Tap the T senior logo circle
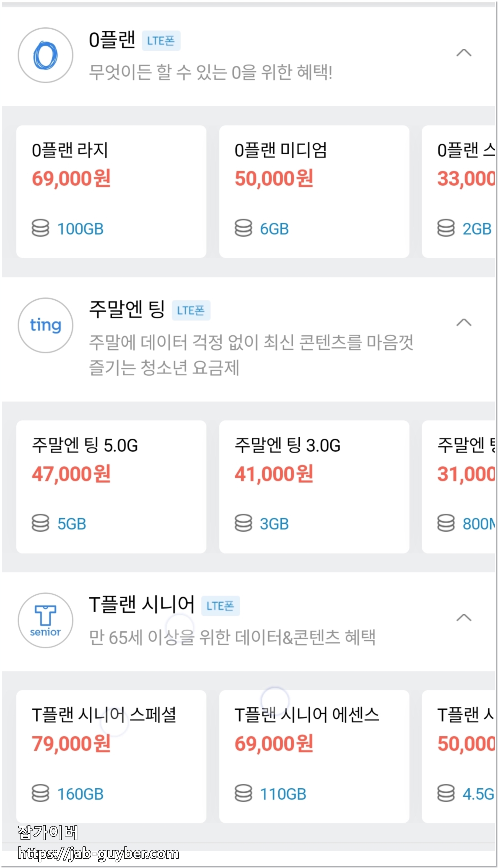Viewport: 498px width, 868px height. tap(45, 620)
